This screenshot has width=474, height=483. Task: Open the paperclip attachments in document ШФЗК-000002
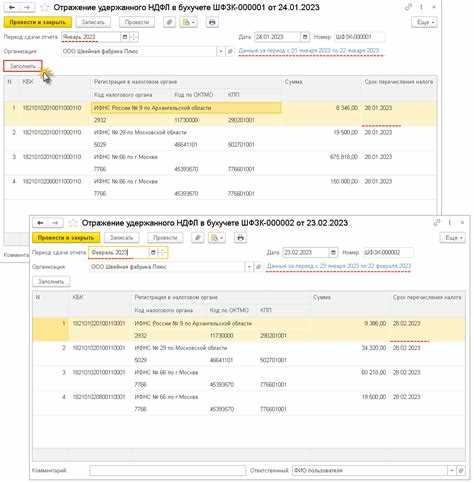point(198,238)
